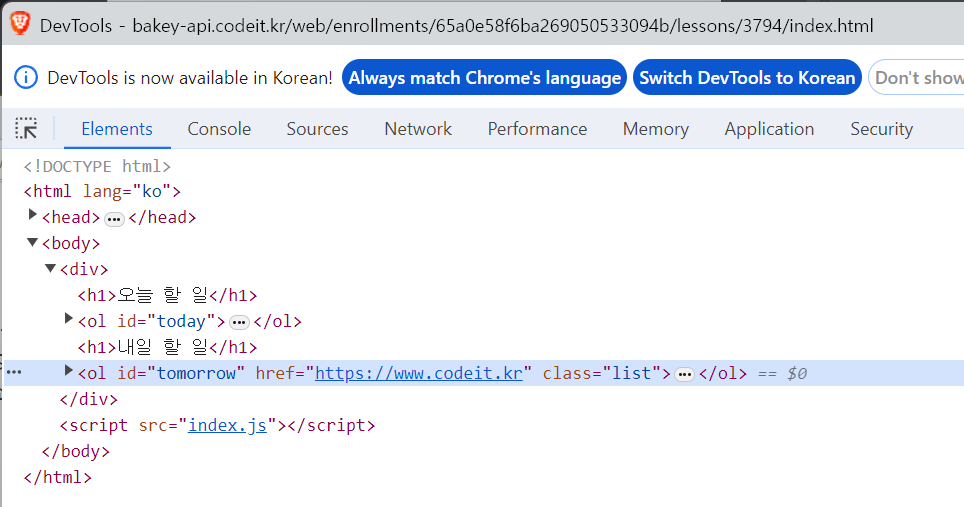
Task: Open the Security tab
Action: (x=882, y=129)
